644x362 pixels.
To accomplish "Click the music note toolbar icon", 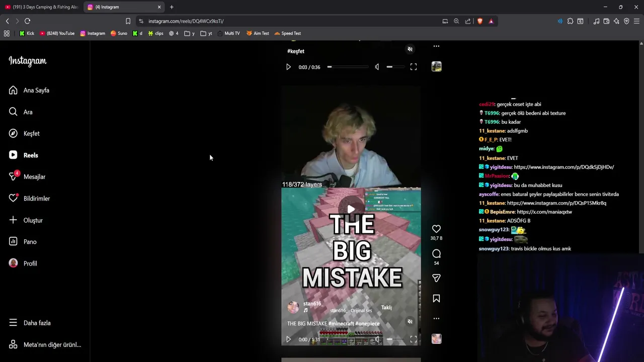I will 596,21.
